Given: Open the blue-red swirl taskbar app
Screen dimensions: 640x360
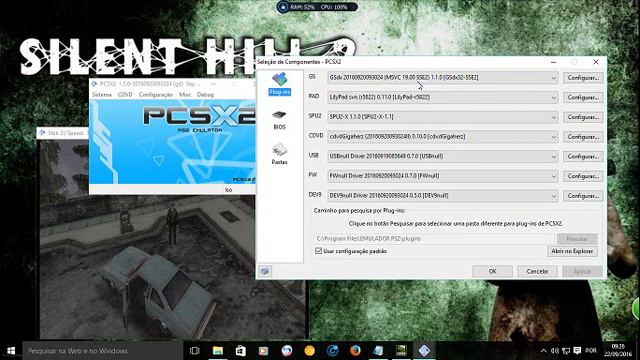Looking at the screenshot, I should 287,351.
